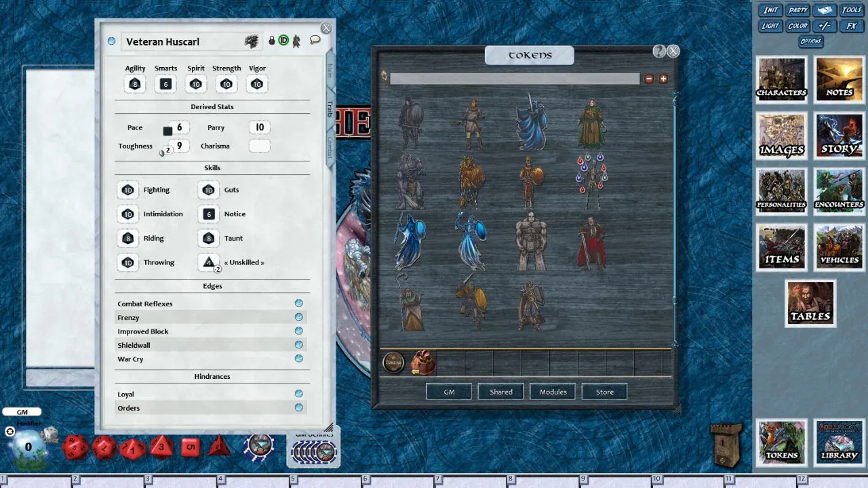868x488 pixels.
Task: Click the calendar/book icon in top toolbar
Action: pyautogui.click(x=825, y=10)
